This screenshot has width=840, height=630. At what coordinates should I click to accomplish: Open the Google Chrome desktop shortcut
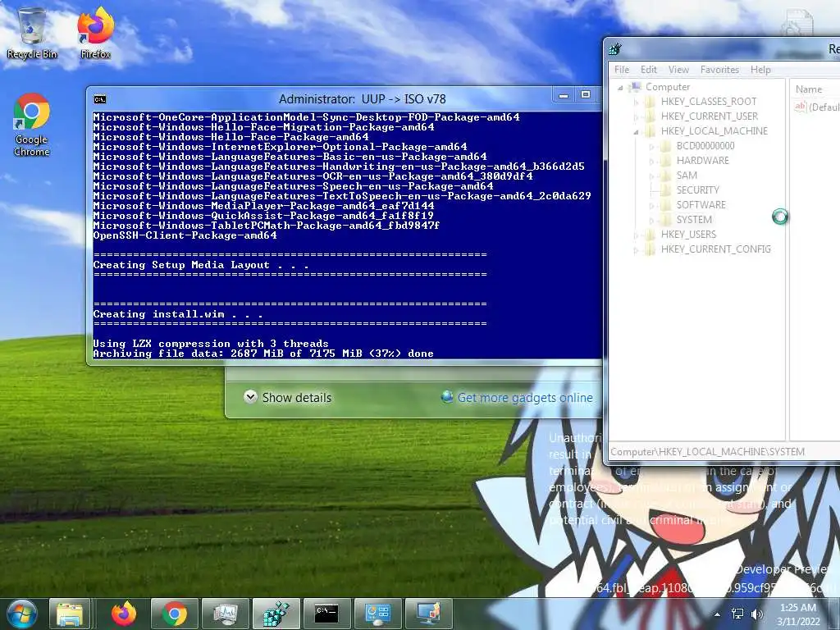[x=32, y=125]
